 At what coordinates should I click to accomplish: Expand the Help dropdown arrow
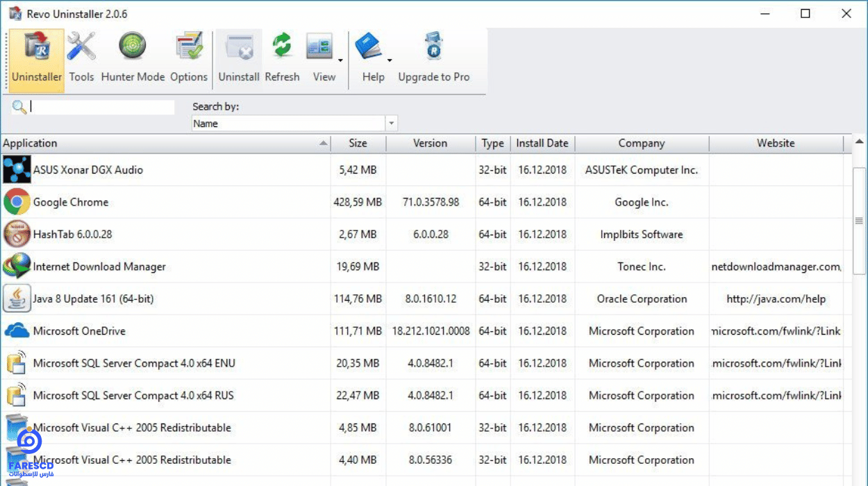tap(390, 60)
